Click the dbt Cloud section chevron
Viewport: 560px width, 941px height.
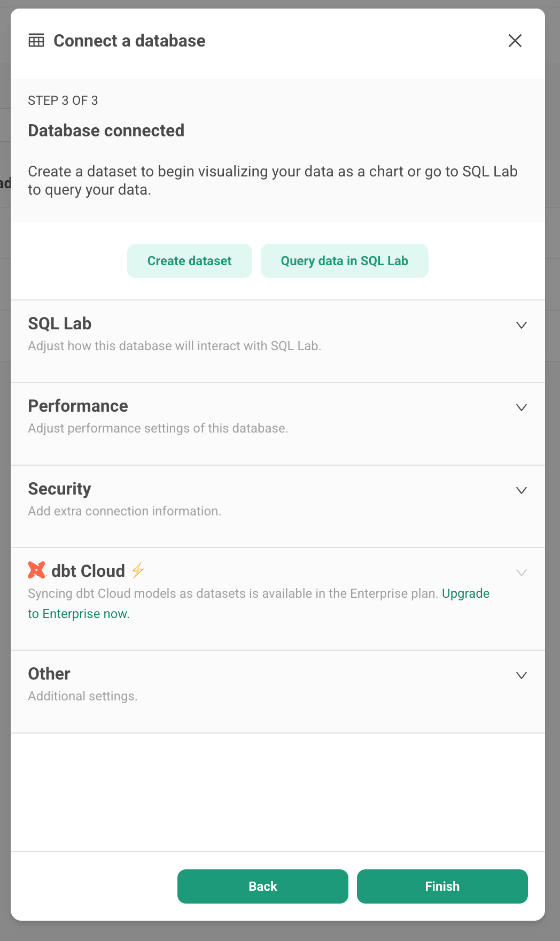522,573
